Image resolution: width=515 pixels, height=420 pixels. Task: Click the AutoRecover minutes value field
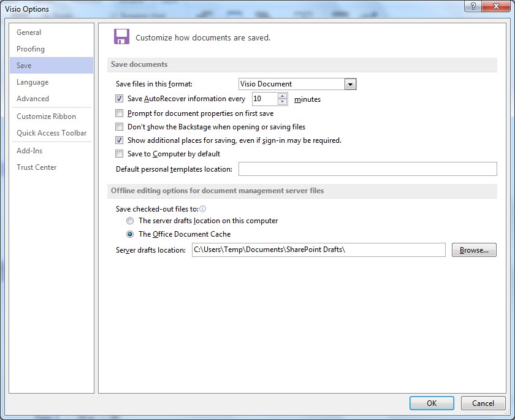(265, 99)
